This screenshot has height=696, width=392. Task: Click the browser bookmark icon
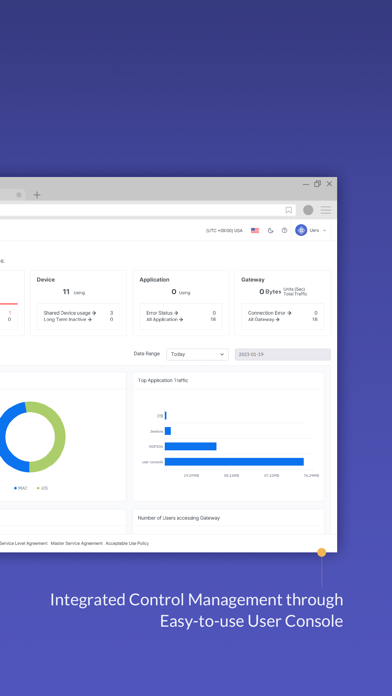click(289, 210)
